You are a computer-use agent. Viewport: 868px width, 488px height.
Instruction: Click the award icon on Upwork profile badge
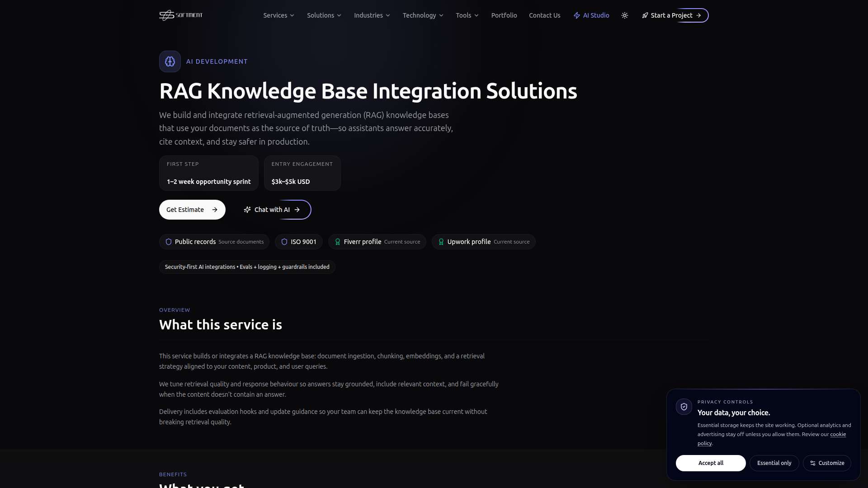[x=441, y=242]
